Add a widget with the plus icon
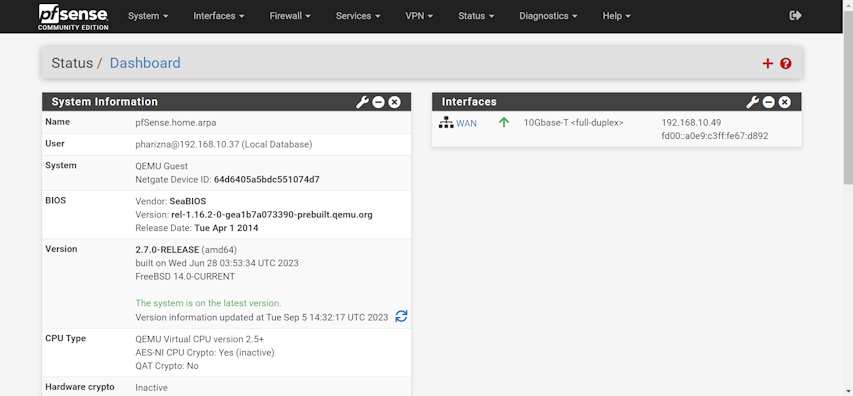Image resolution: width=853 pixels, height=396 pixels. tap(768, 64)
